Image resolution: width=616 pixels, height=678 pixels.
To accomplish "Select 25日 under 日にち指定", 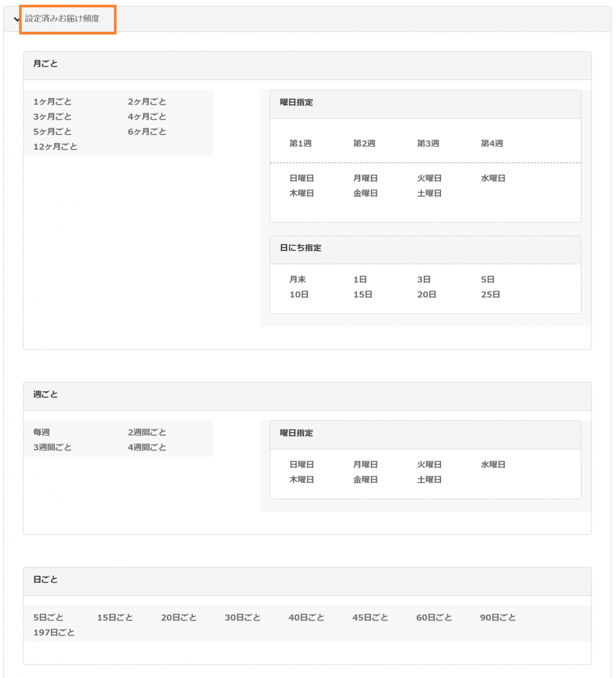I will [x=490, y=295].
